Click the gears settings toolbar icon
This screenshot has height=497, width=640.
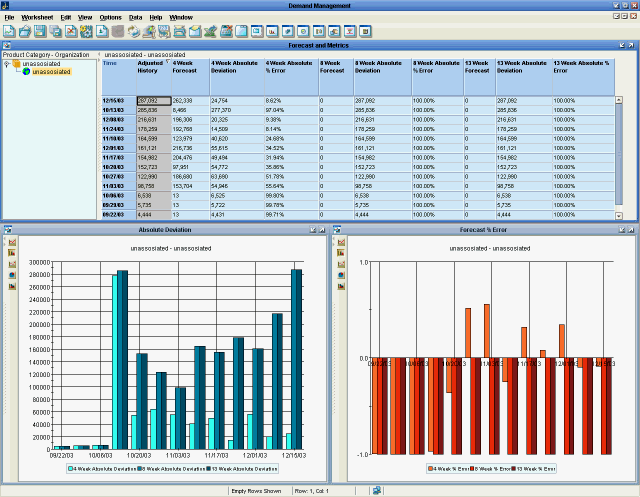(86, 31)
